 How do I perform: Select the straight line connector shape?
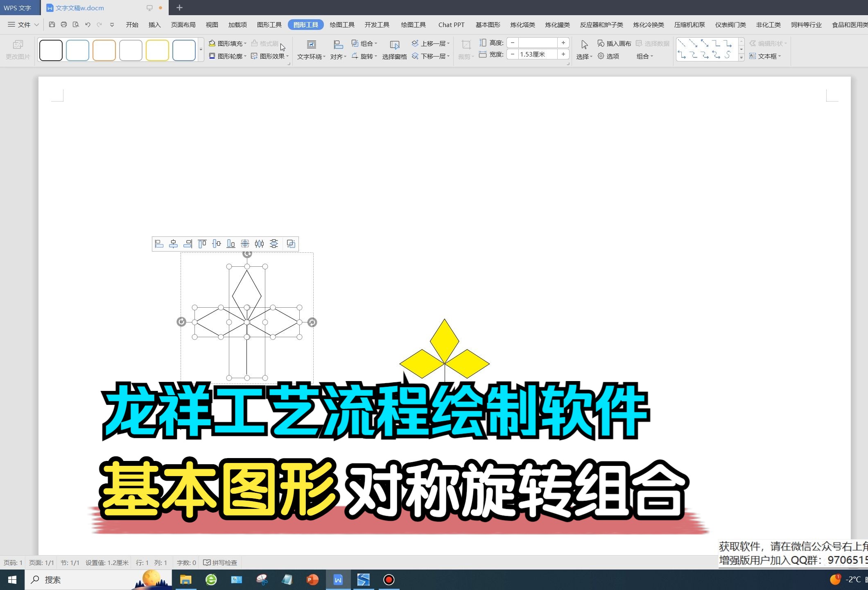point(682,43)
